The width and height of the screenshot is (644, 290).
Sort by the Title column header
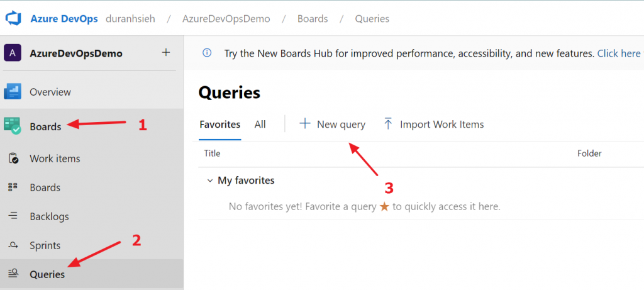(213, 153)
